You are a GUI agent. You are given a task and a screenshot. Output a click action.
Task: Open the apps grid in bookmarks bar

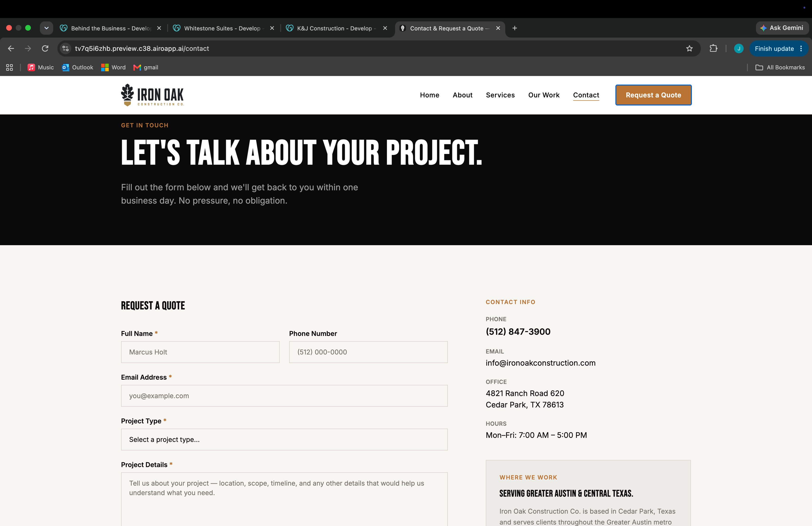coord(9,67)
